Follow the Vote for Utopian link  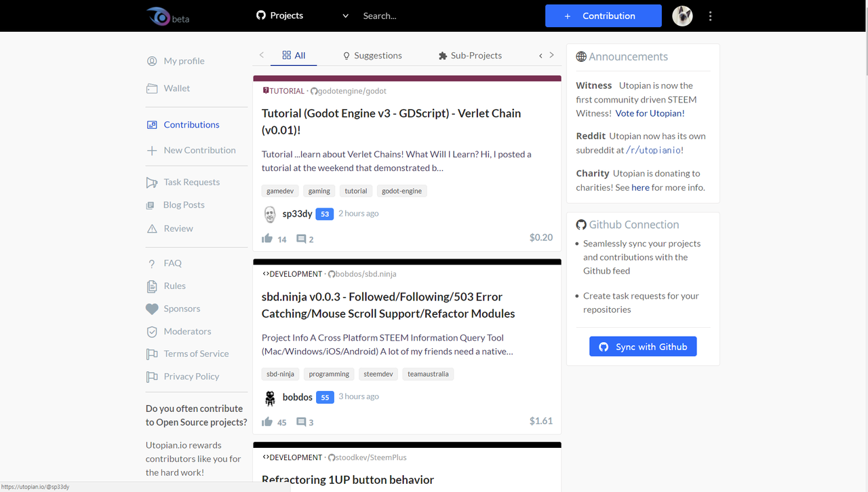(x=650, y=113)
